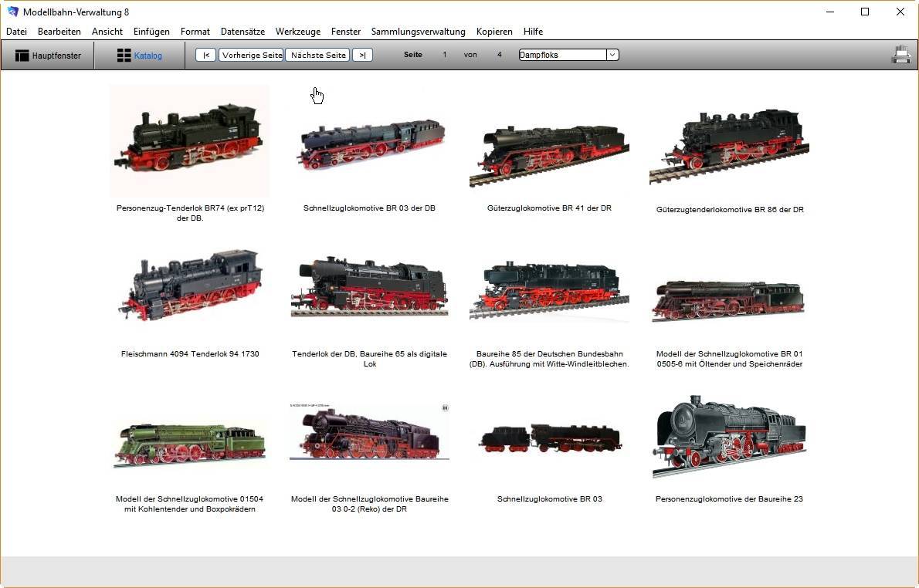Open the Datensätze menu

pos(242,32)
